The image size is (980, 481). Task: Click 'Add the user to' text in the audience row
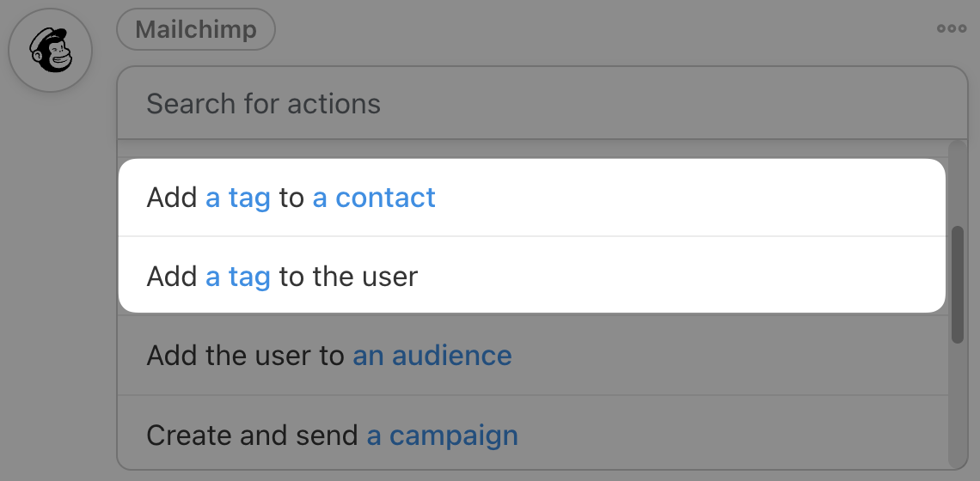tap(246, 356)
